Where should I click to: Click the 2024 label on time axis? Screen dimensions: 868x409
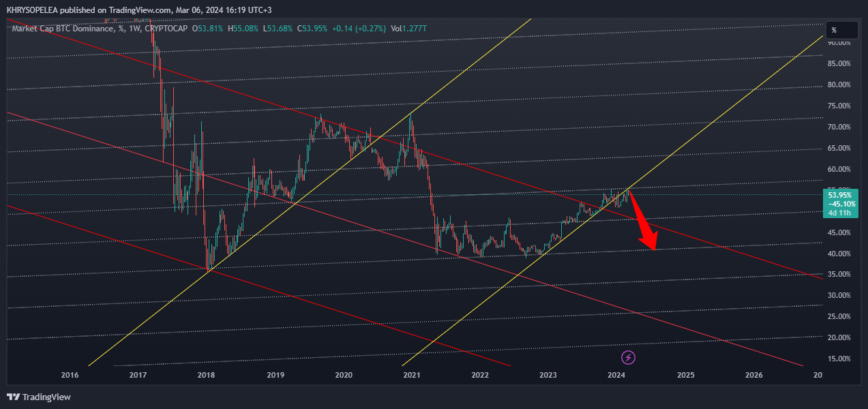click(x=616, y=375)
